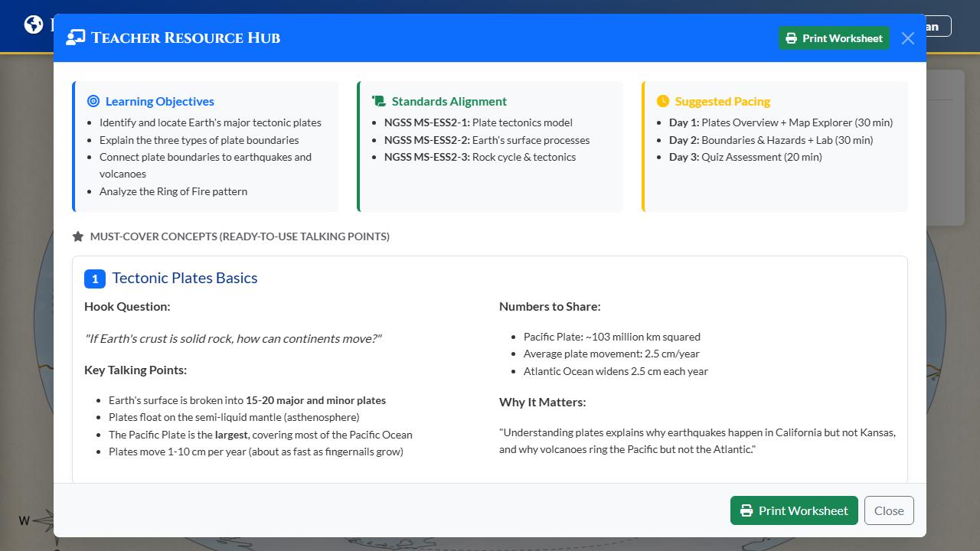Click 'Numbers to Share:' label
Screen dimensions: 980x551
[x=550, y=306]
